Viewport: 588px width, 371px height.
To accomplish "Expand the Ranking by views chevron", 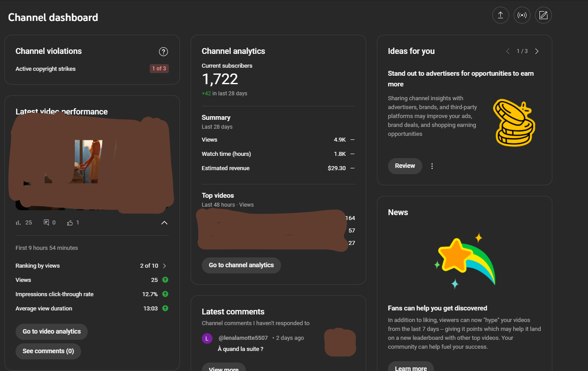I will pos(164,266).
